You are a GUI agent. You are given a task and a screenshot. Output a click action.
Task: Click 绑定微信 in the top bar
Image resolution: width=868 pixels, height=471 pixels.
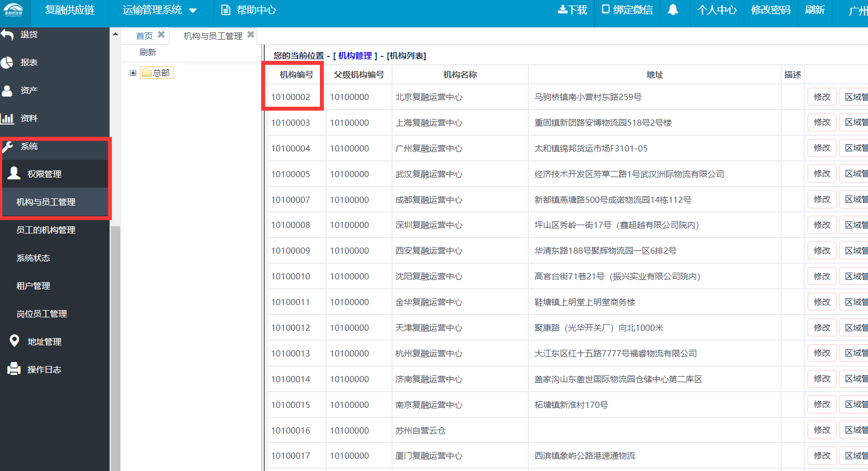click(x=627, y=10)
